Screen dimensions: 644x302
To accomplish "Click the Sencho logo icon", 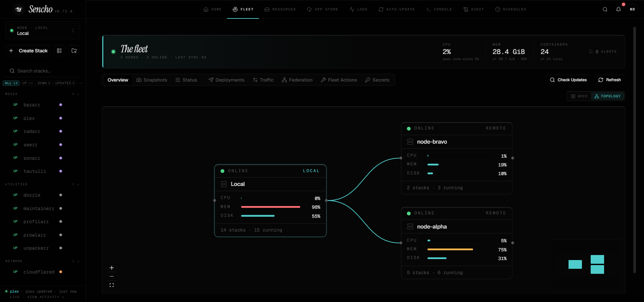I will 19,9.
